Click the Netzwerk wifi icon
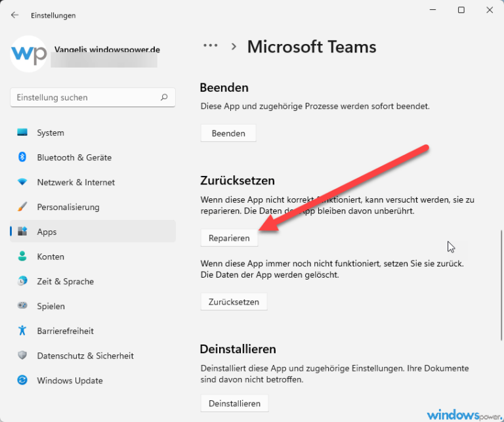This screenshot has height=422, width=504. point(22,182)
